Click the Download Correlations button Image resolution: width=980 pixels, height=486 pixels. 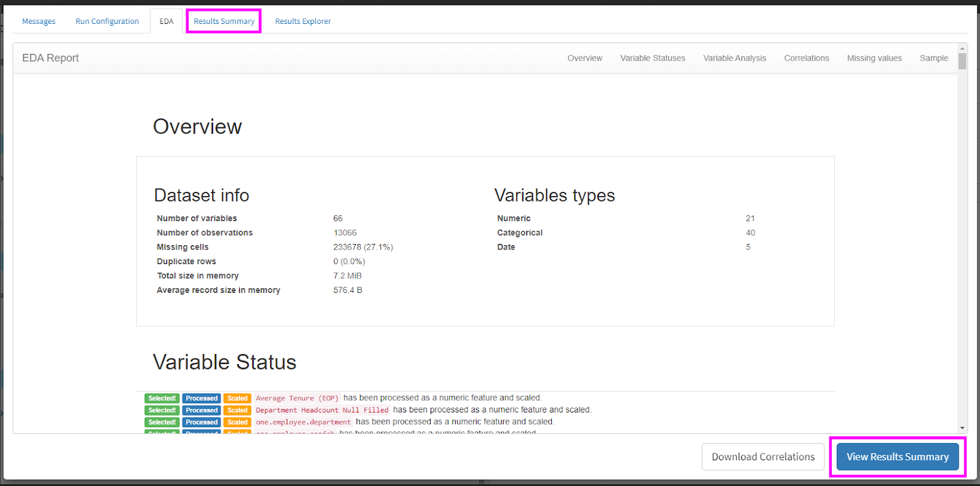pos(763,457)
